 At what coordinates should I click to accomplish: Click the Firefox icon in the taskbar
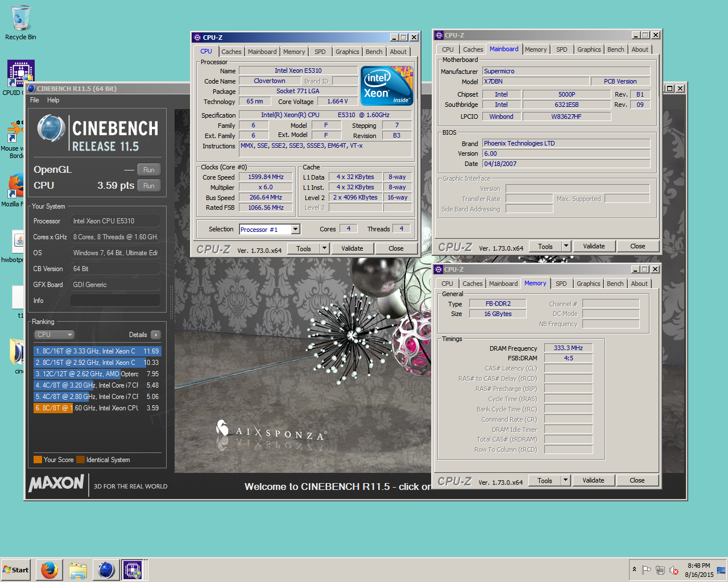click(49, 569)
